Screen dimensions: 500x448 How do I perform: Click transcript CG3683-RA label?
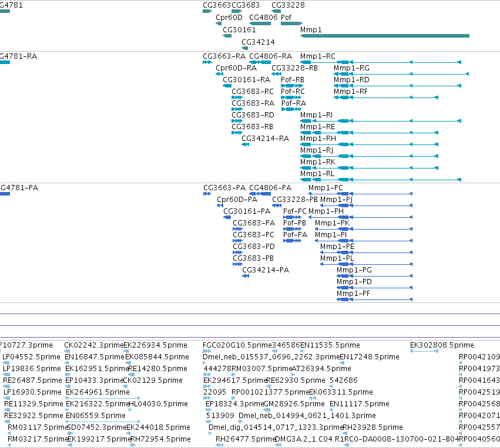(253, 103)
